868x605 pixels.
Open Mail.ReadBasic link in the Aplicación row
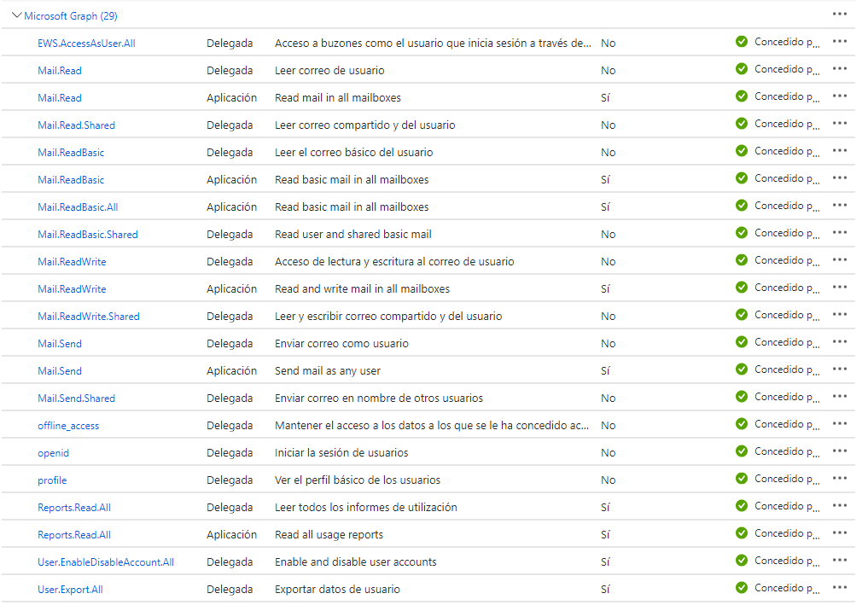(x=71, y=180)
